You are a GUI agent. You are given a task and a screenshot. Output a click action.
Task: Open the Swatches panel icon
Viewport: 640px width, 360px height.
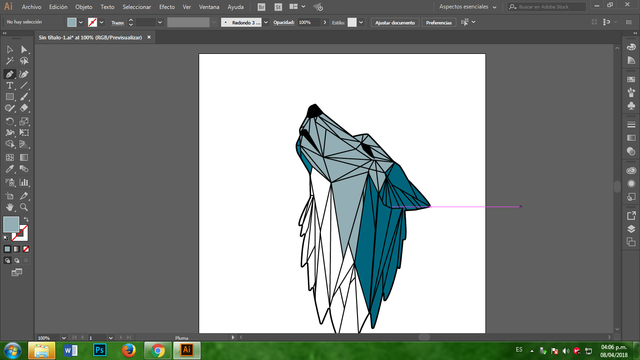click(631, 79)
